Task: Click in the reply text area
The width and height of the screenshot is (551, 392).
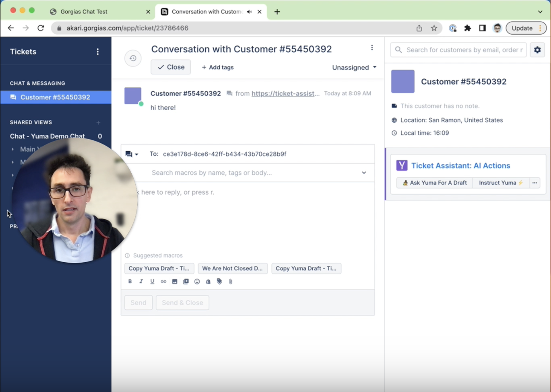Action: coord(241,217)
